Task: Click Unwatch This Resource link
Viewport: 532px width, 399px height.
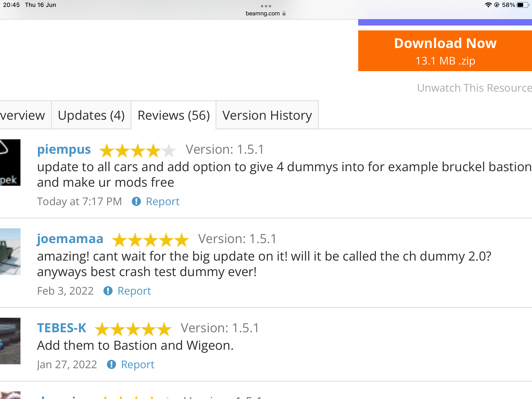Action: click(474, 88)
